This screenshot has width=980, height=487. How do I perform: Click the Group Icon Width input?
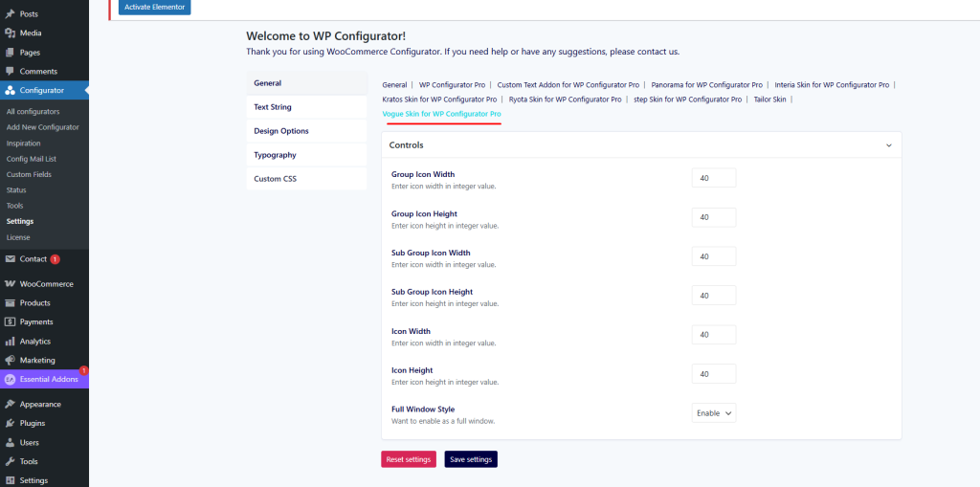point(714,178)
